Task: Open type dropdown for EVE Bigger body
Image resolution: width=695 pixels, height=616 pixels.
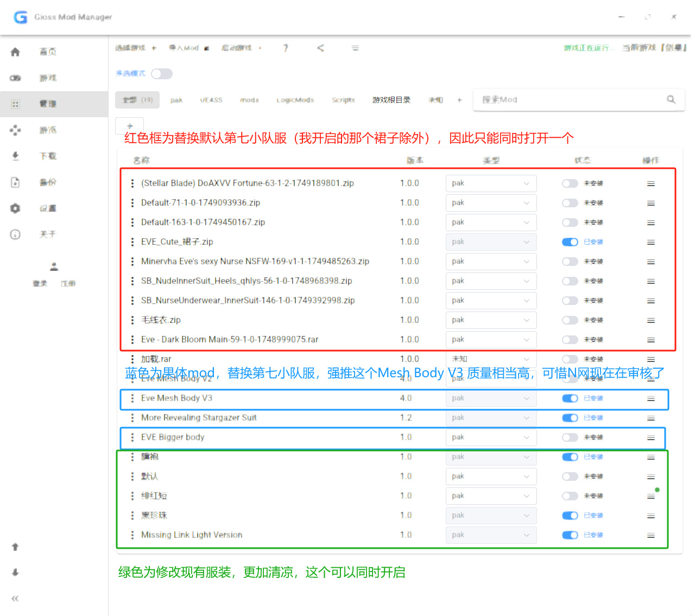Action: coord(491,437)
